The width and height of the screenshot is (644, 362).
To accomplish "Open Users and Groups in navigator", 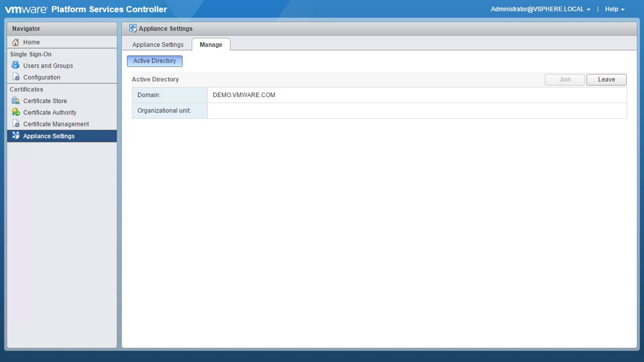I will [48, 66].
